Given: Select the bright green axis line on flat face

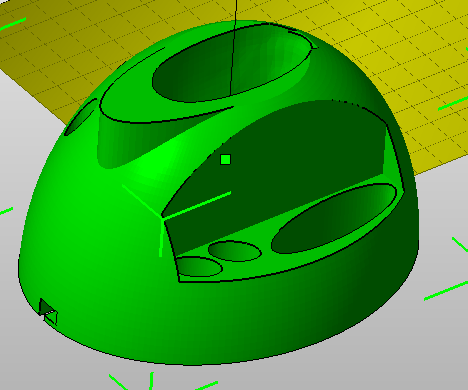Looking at the screenshot, I should tap(197, 205).
